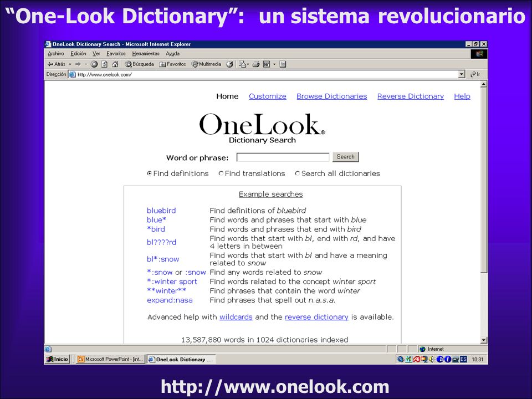The image size is (532, 399).
Task: Open the Ayuda menu
Action: click(173, 54)
